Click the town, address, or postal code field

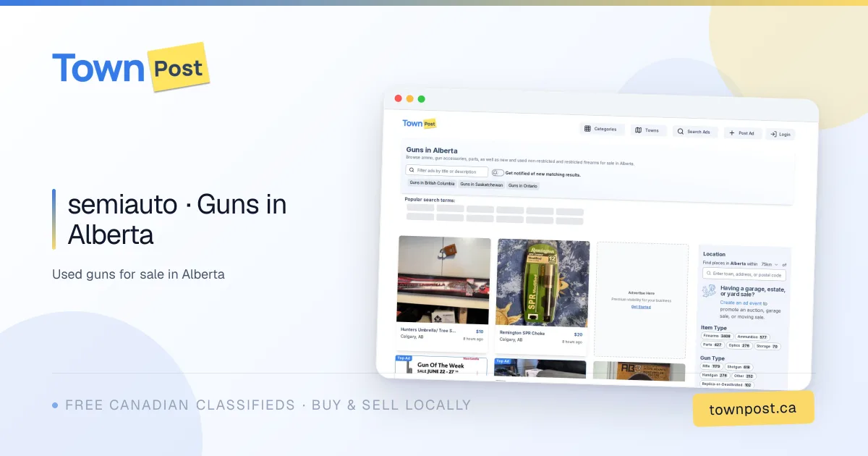[x=744, y=275]
